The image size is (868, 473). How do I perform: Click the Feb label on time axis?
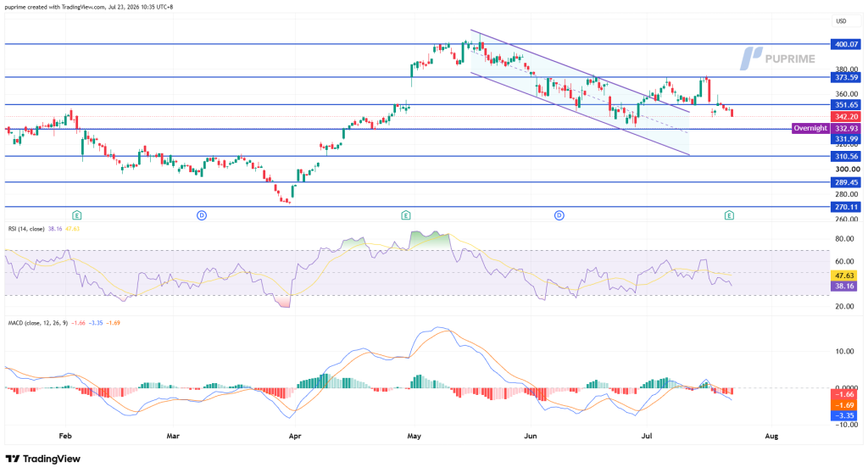(65, 436)
